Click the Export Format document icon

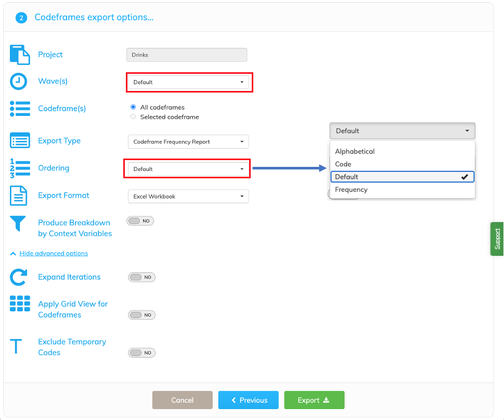(x=18, y=195)
